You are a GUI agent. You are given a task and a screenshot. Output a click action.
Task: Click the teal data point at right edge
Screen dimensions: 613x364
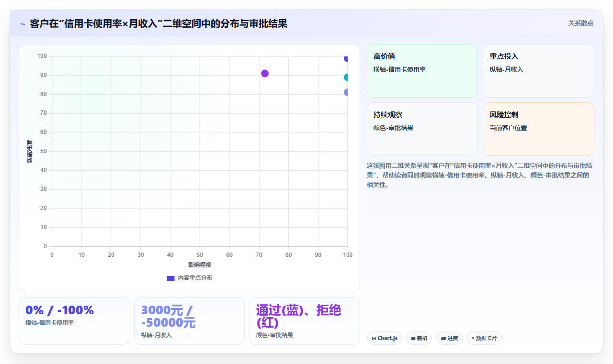(347, 77)
